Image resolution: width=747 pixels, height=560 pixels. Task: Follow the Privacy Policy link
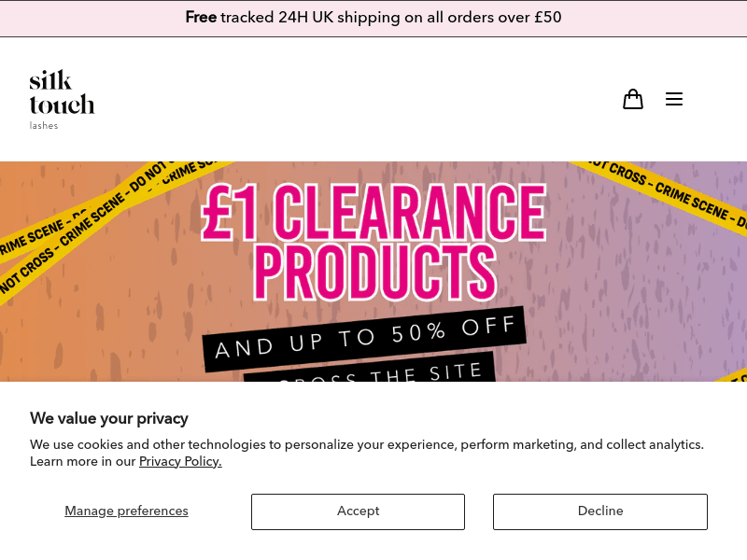(180, 461)
